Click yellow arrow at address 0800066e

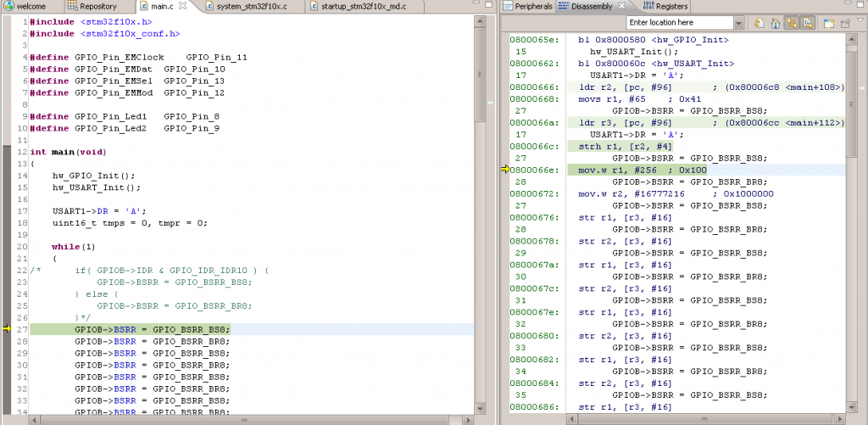pyautogui.click(x=505, y=170)
